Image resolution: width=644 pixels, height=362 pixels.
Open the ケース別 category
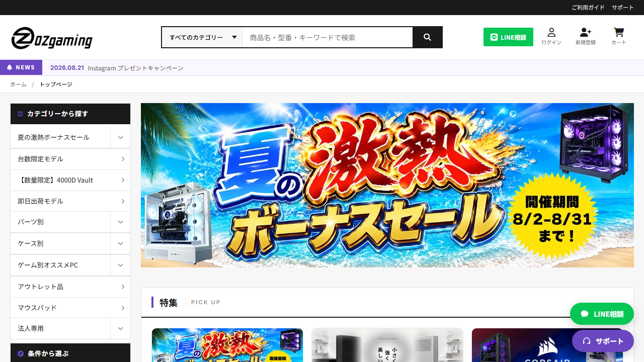click(60, 243)
